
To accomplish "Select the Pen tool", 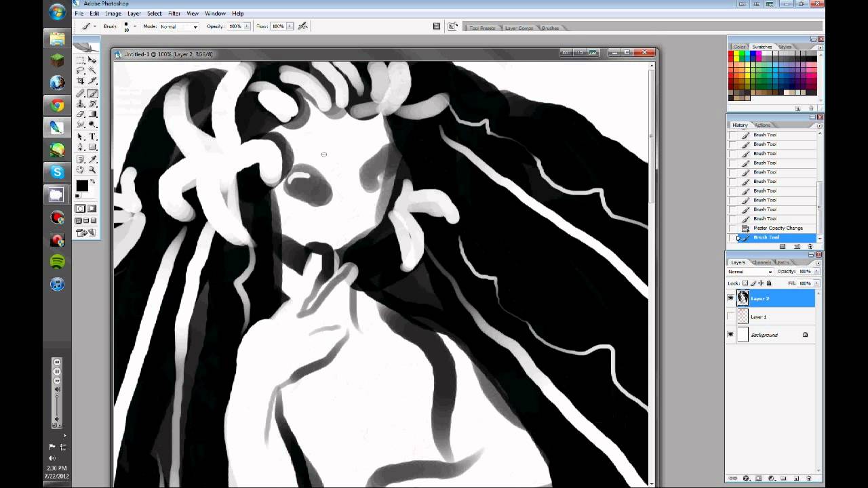I will (80, 146).
